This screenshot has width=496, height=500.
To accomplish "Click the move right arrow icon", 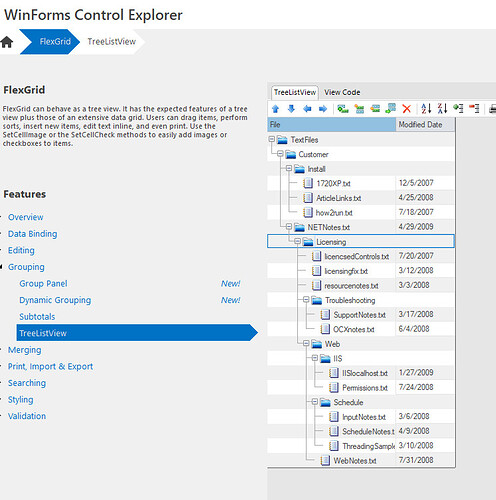I will (x=323, y=109).
